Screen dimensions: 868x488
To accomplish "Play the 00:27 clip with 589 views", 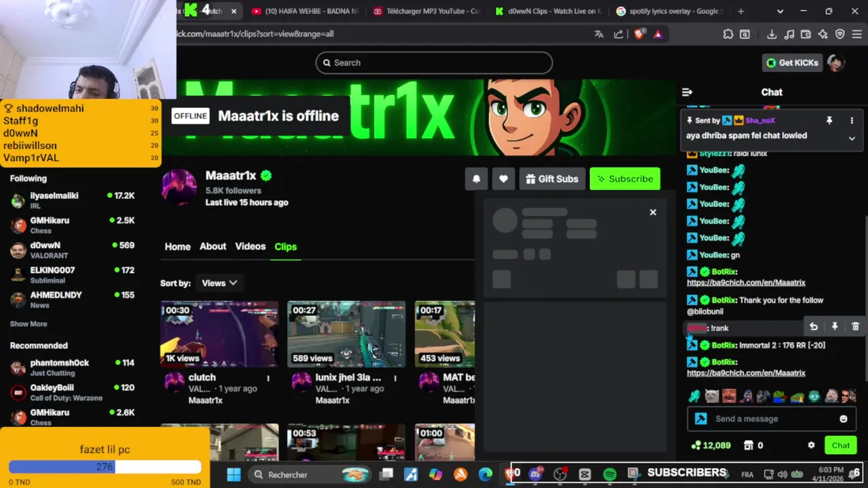I will tap(346, 334).
